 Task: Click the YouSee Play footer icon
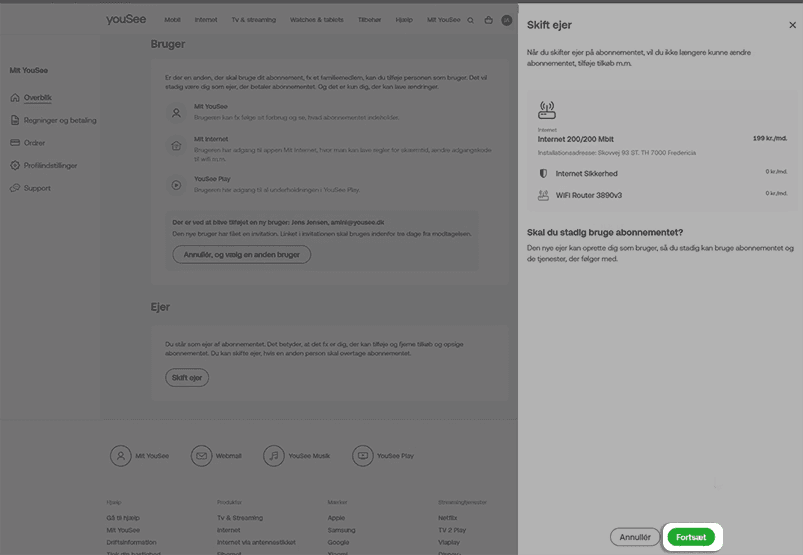coord(363,455)
